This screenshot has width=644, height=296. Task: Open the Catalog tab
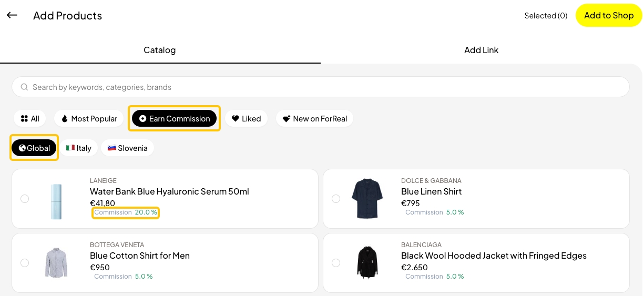point(160,50)
